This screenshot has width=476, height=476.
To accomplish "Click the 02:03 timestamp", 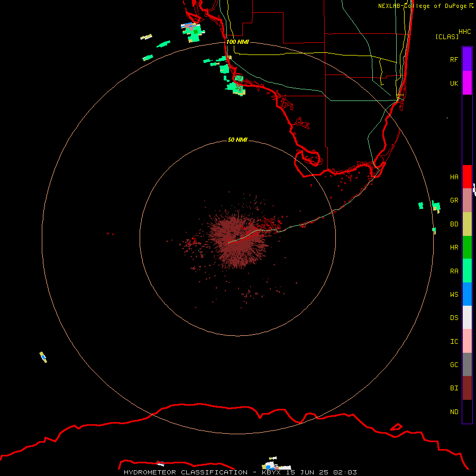I will tap(345, 472).
